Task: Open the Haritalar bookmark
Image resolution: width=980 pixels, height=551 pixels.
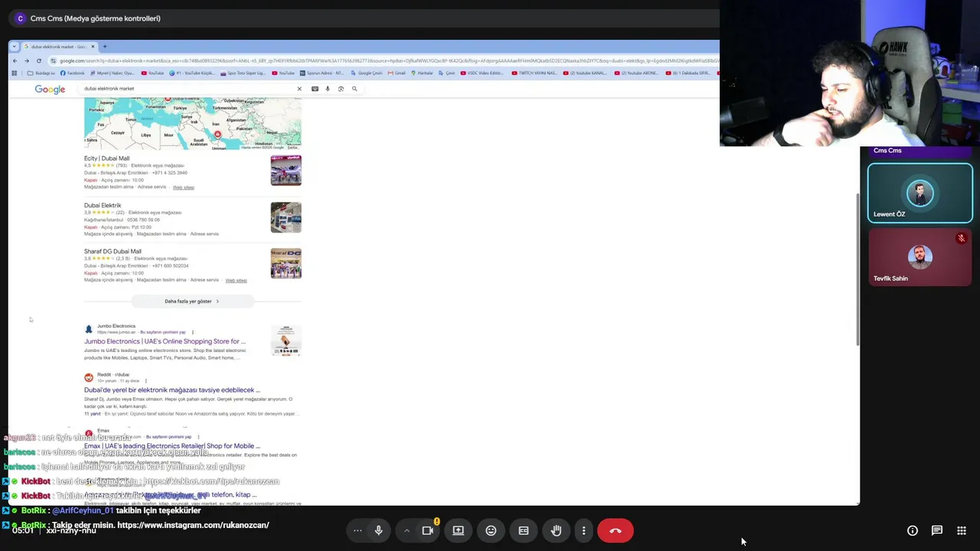Action: click(x=422, y=73)
